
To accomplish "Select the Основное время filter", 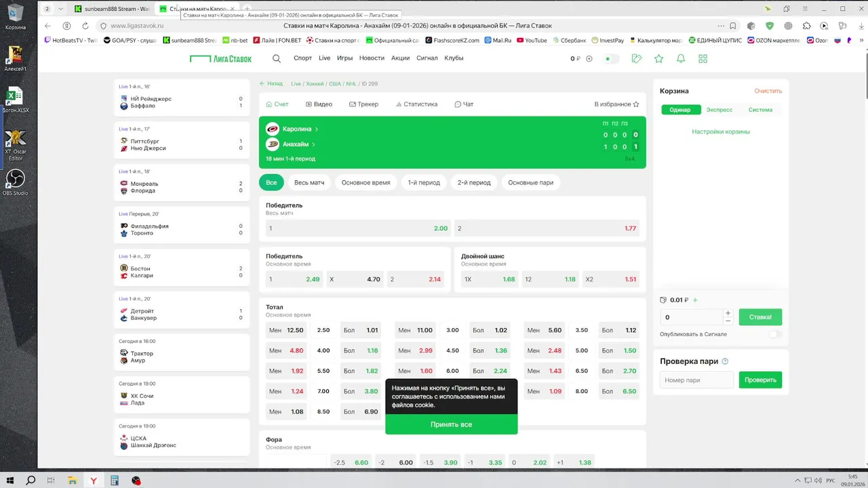I will point(366,182).
